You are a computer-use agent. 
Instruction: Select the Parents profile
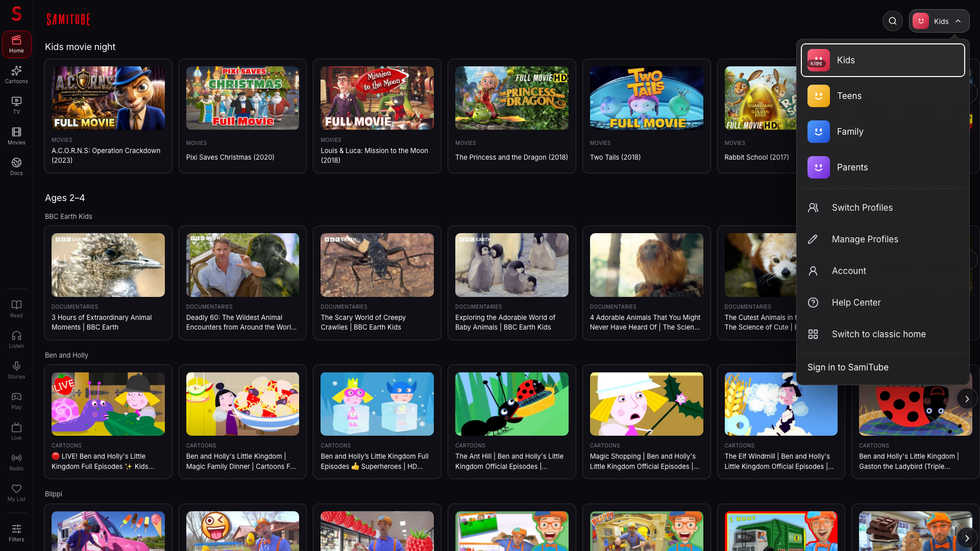coord(883,167)
